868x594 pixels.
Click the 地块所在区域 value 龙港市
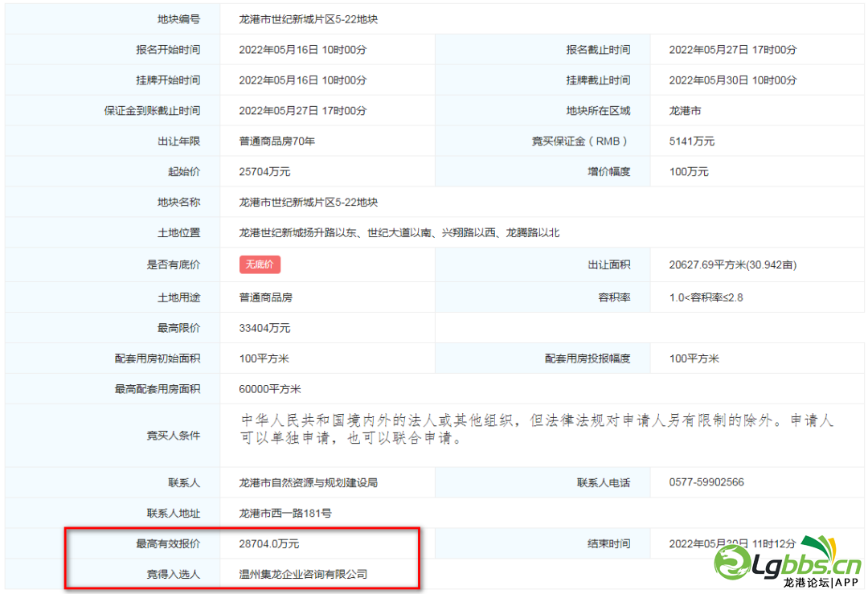(685, 111)
